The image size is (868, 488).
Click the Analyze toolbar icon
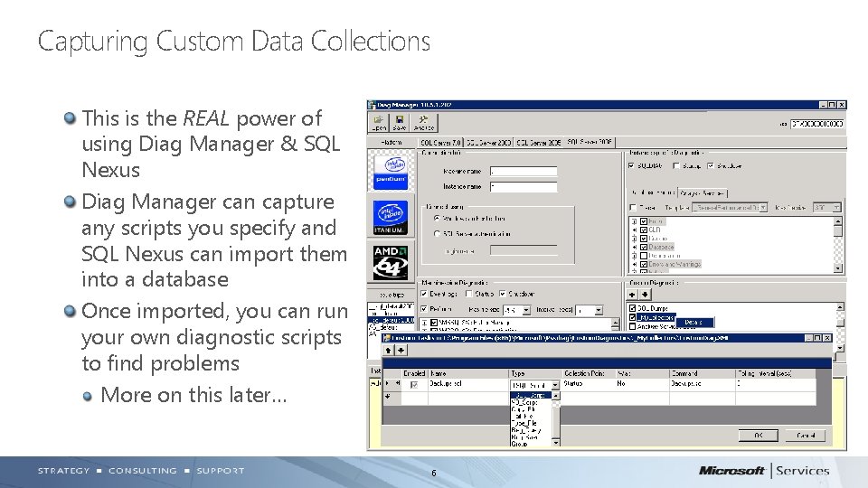click(x=423, y=122)
